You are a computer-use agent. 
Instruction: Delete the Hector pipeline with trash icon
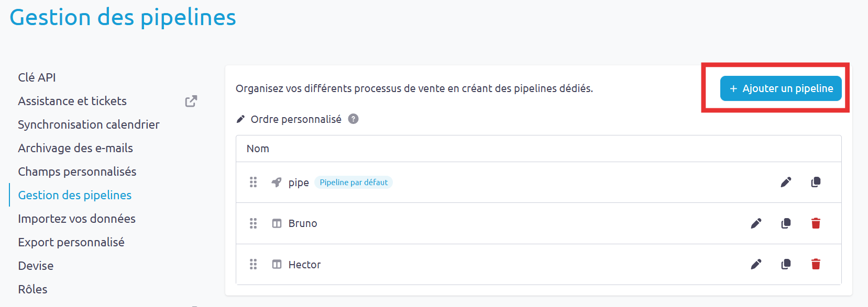tap(816, 264)
